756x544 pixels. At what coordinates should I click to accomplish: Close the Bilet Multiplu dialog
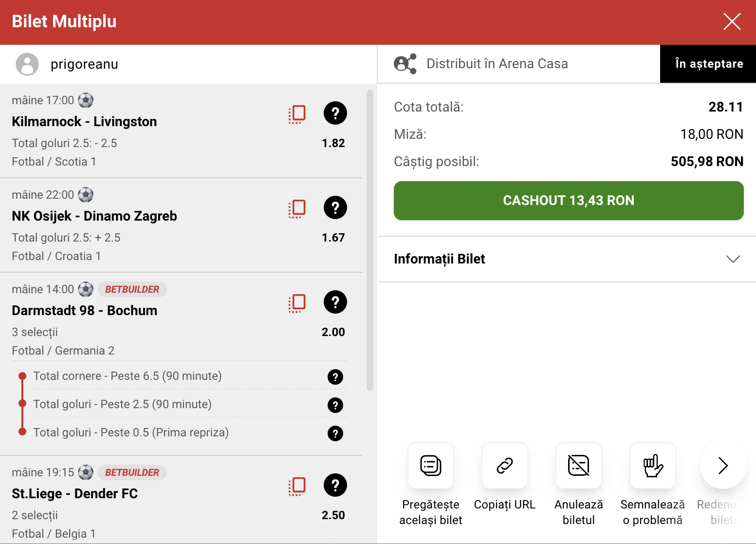coord(732,21)
